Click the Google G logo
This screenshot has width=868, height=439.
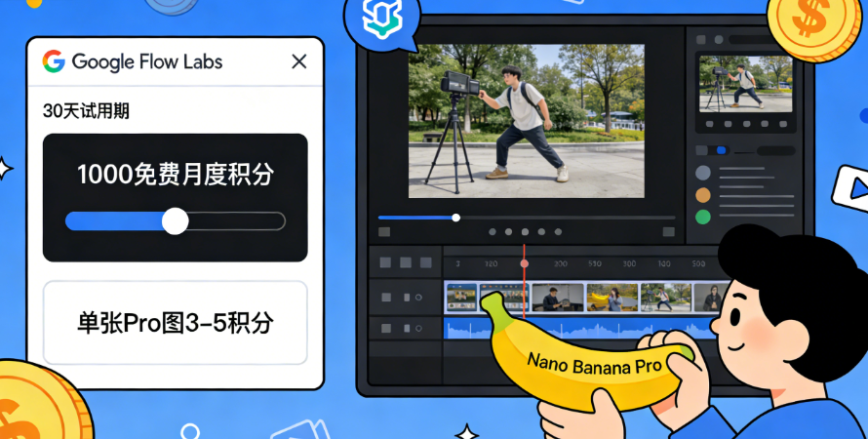[54, 61]
